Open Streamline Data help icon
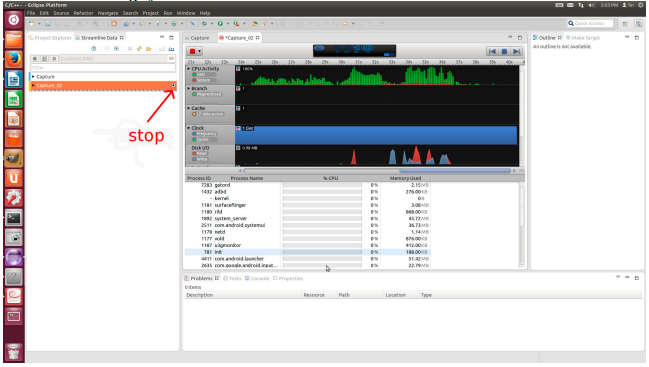This screenshot has width=649, height=367. click(94, 49)
